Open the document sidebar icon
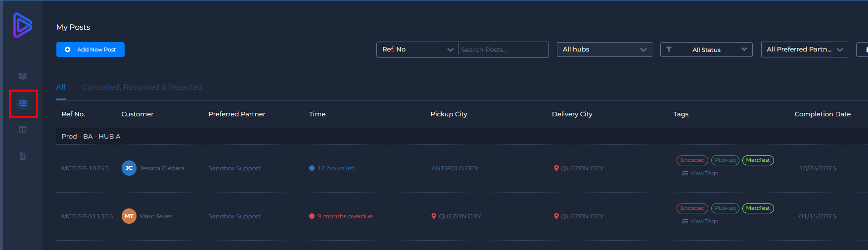Image resolution: width=868 pixels, height=250 pixels. pyautogui.click(x=23, y=156)
